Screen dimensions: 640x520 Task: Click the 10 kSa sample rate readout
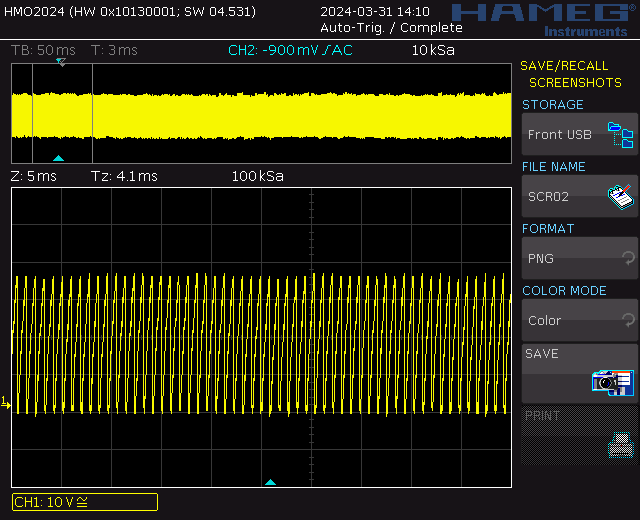tap(433, 51)
